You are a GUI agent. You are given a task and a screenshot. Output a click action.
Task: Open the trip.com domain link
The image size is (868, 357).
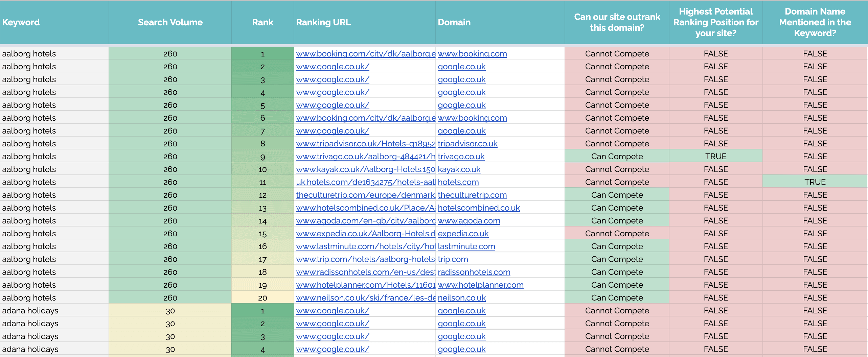point(453,259)
